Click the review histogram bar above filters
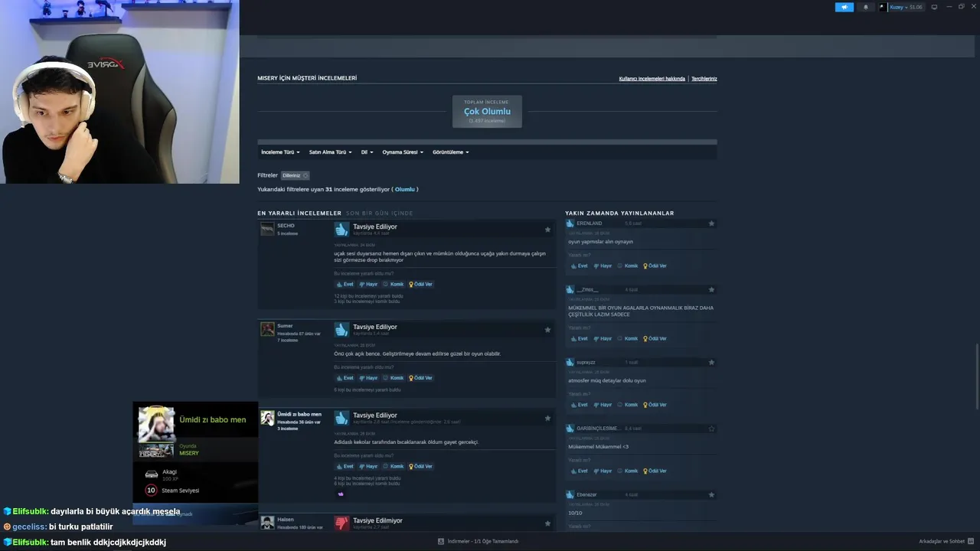This screenshot has height=551, width=980. click(x=487, y=142)
